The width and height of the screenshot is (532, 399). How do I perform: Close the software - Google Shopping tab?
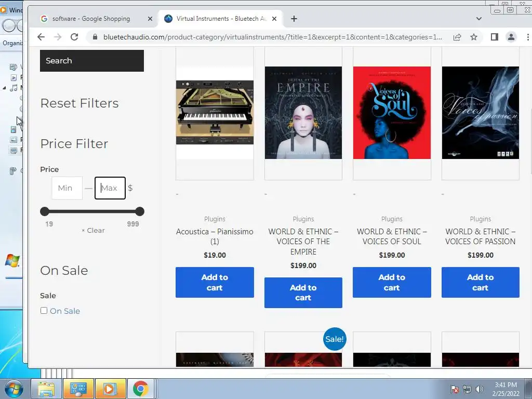150,19
